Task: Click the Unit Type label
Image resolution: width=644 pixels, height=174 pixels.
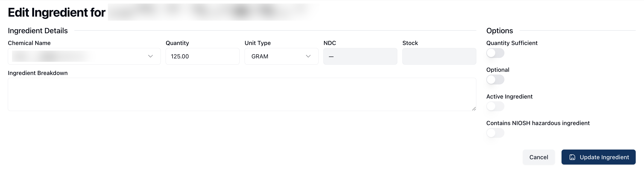Action: coord(258,43)
